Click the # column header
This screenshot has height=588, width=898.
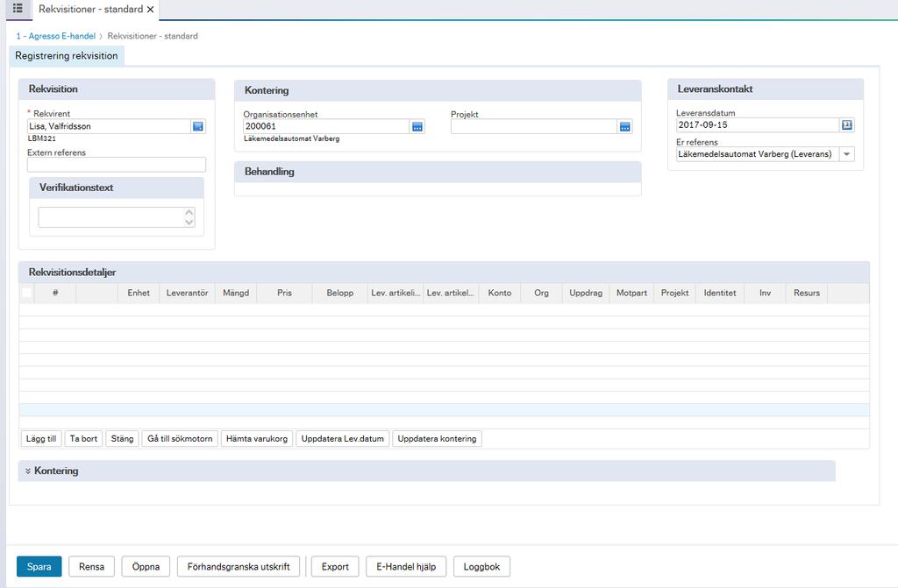pyautogui.click(x=55, y=293)
